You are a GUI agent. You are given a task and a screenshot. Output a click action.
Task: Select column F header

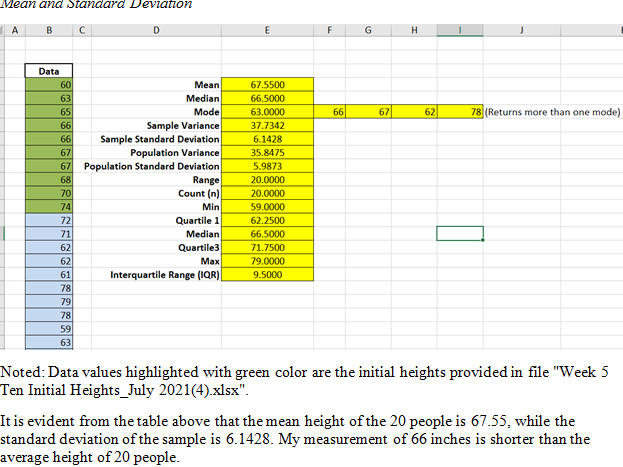pos(329,30)
